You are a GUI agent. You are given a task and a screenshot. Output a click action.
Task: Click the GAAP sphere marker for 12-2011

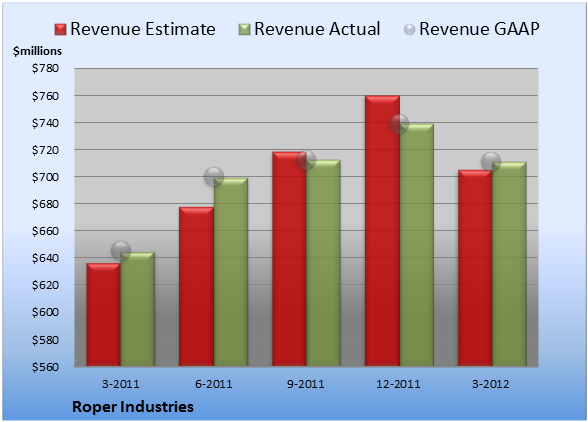point(399,124)
